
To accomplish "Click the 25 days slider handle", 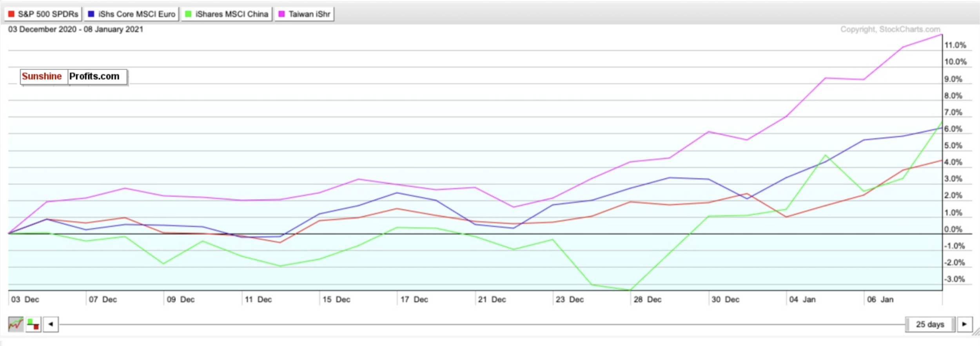I will tap(930, 324).
